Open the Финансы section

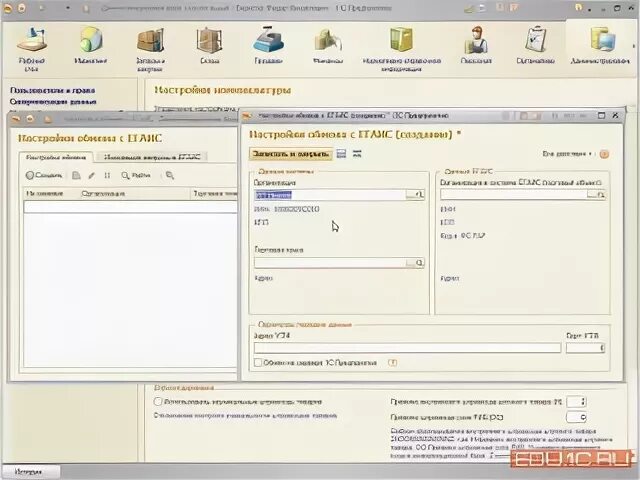328,45
